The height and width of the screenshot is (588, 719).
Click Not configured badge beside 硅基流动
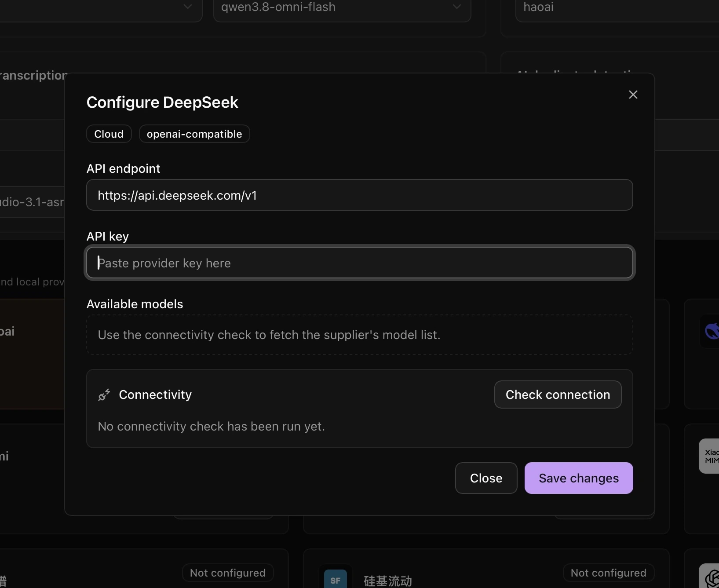coord(608,573)
